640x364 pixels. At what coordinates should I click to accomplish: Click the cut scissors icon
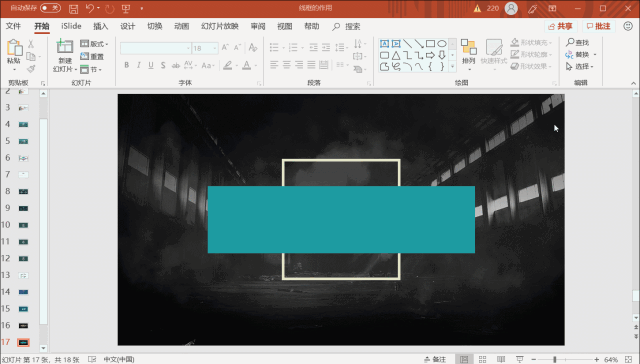[31, 44]
